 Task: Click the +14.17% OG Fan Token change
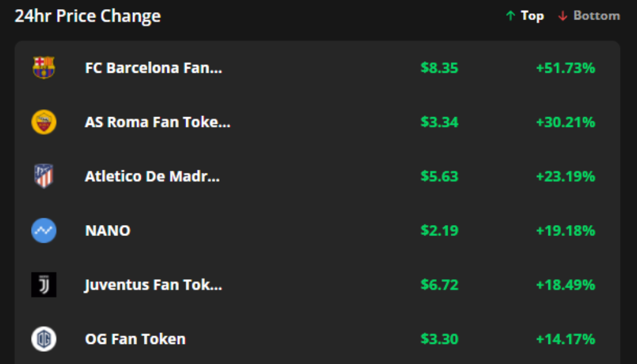tap(564, 339)
